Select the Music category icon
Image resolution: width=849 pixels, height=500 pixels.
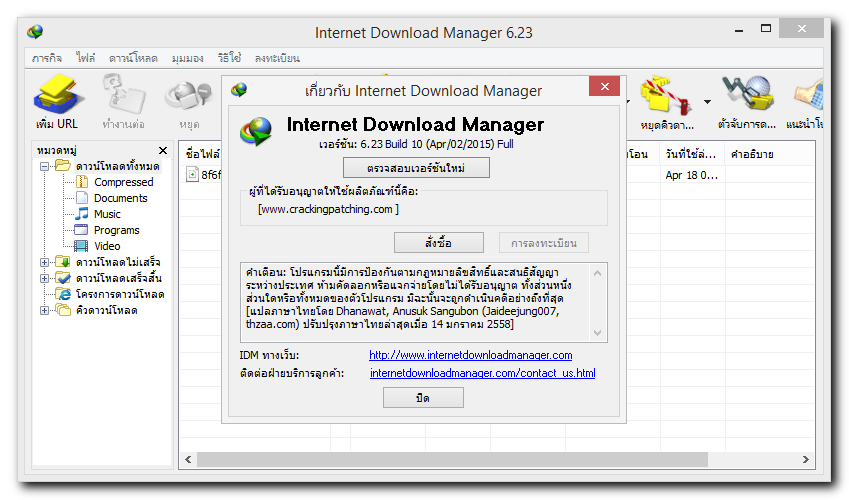(82, 213)
